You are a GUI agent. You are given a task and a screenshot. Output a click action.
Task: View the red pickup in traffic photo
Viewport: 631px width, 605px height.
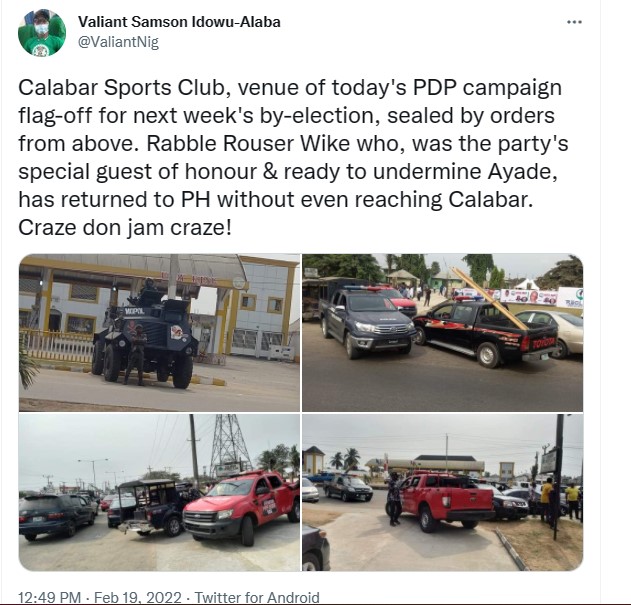tap(159, 492)
